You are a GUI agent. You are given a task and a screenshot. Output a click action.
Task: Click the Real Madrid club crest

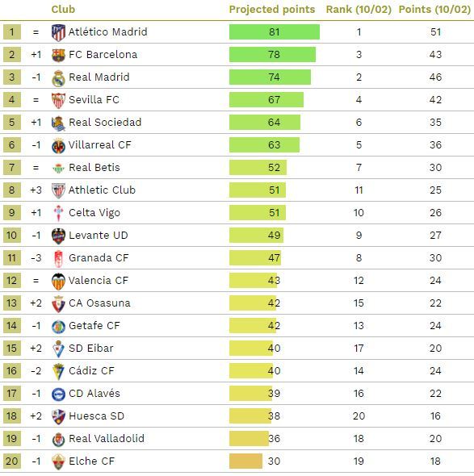[x=58, y=77]
